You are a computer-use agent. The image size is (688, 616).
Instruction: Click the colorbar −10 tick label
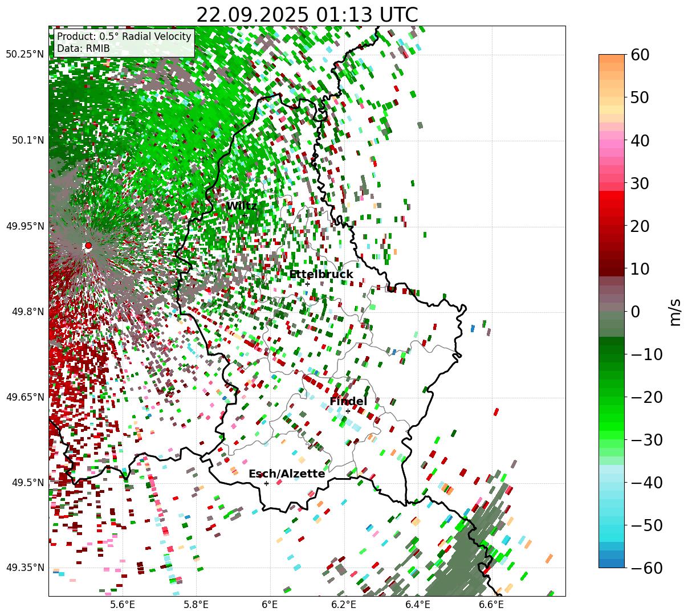tap(646, 354)
